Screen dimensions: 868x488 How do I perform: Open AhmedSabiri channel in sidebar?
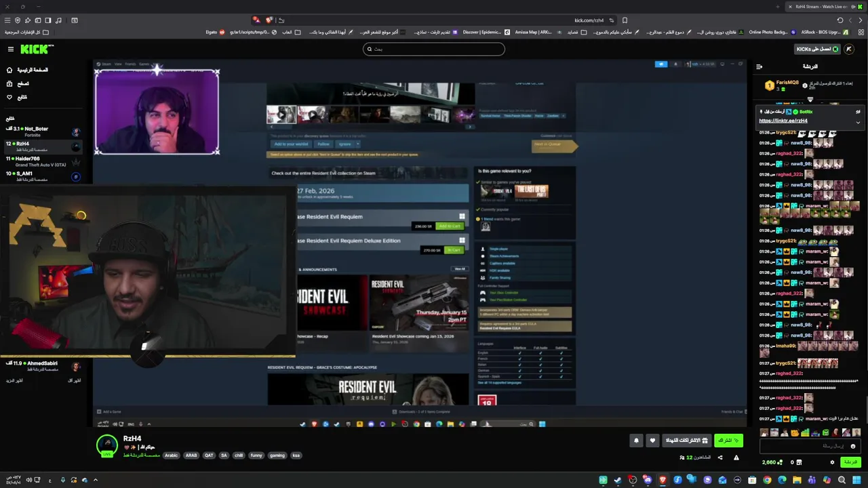[42, 365]
